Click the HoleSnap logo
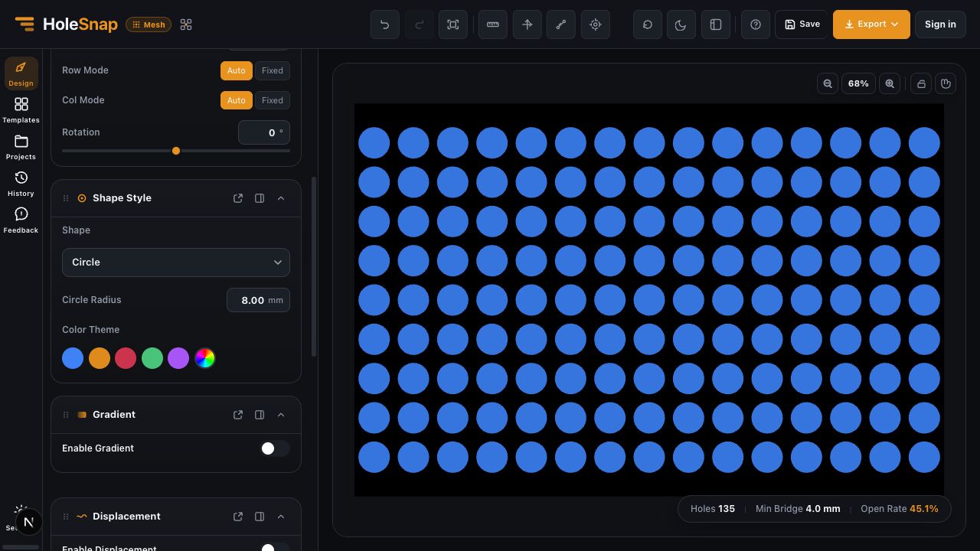The width and height of the screenshot is (980, 551). (x=67, y=24)
